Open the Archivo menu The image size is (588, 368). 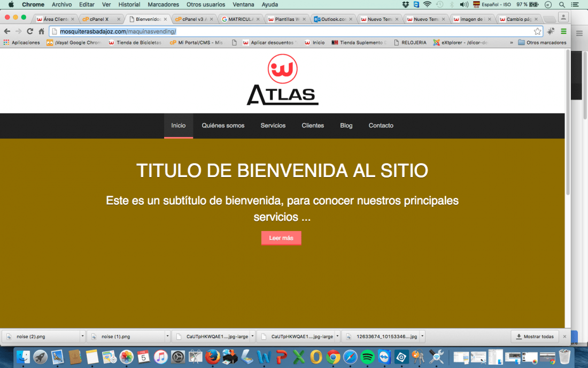[61, 4]
